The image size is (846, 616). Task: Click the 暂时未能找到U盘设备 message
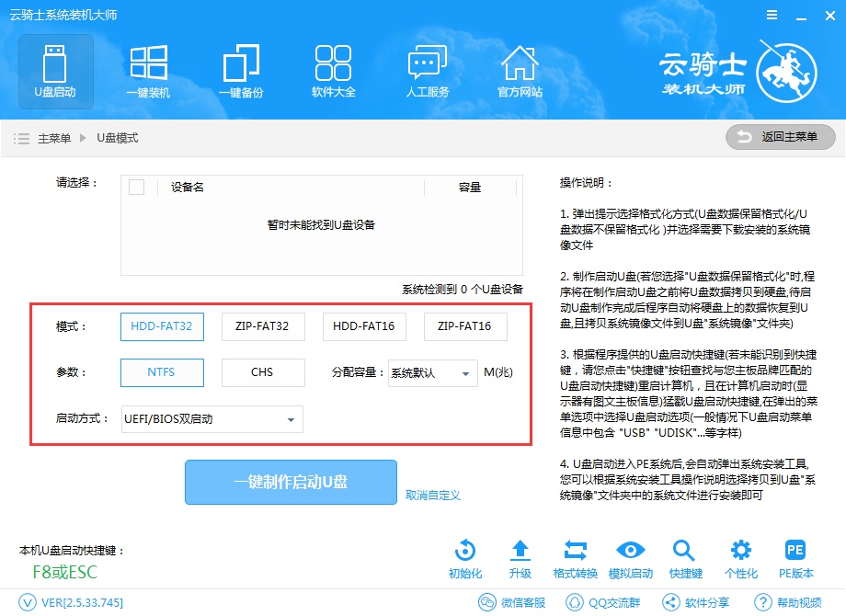click(x=322, y=224)
